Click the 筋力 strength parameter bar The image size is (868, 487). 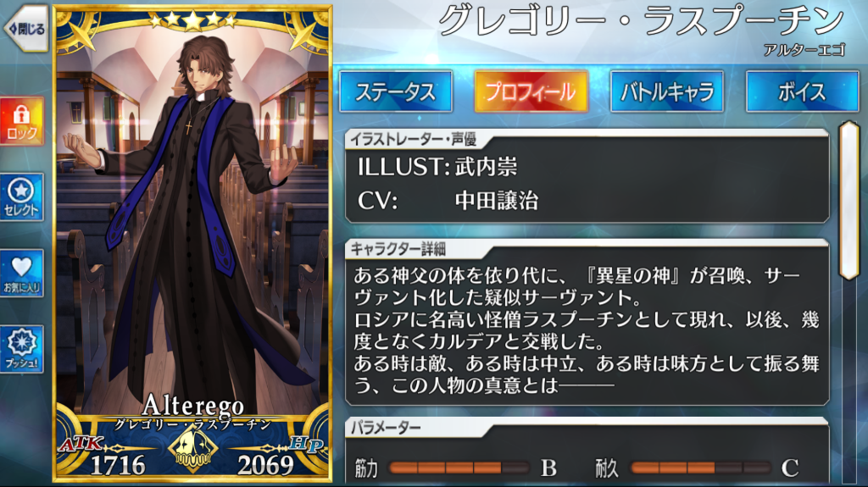(x=459, y=468)
